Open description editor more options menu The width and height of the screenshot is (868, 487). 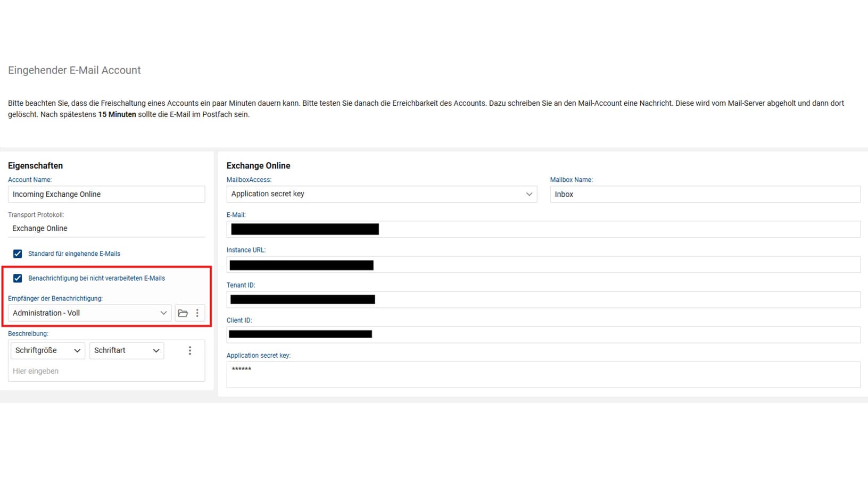tap(190, 351)
